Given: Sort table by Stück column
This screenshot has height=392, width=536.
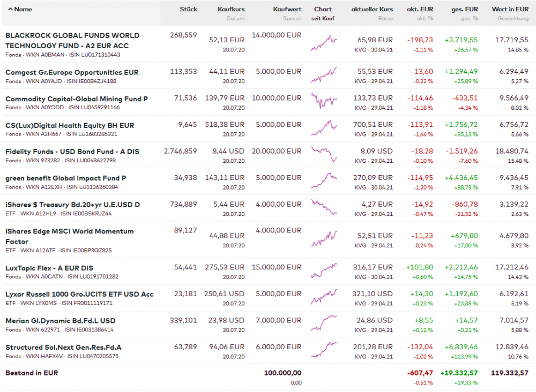Looking at the screenshot, I should 188,9.
